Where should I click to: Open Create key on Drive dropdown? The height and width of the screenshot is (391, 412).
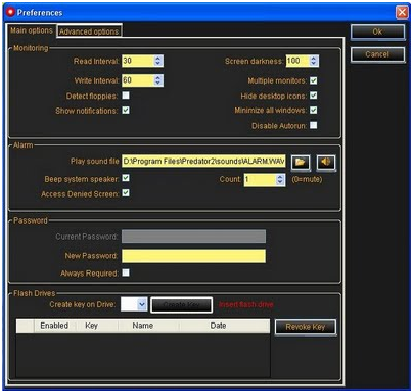click(x=142, y=304)
